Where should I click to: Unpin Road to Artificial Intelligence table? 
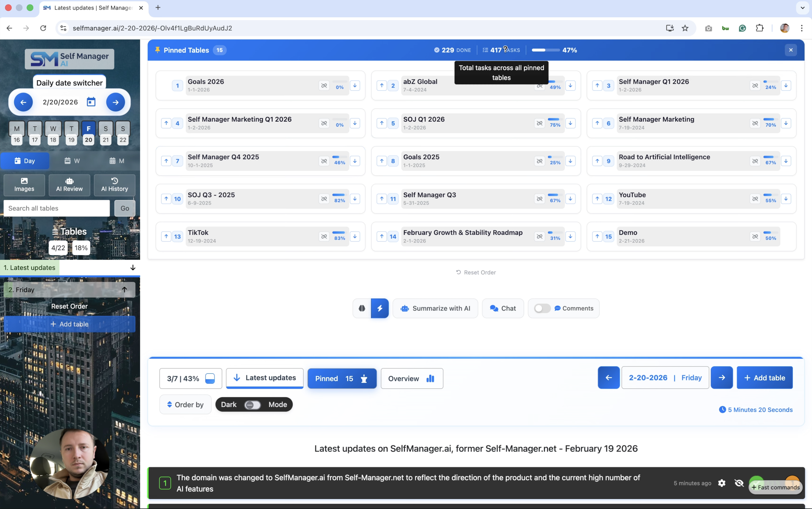(x=755, y=161)
